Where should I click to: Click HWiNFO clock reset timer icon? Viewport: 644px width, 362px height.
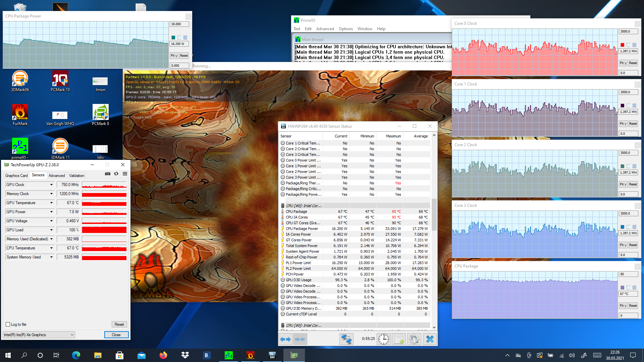[383, 339]
